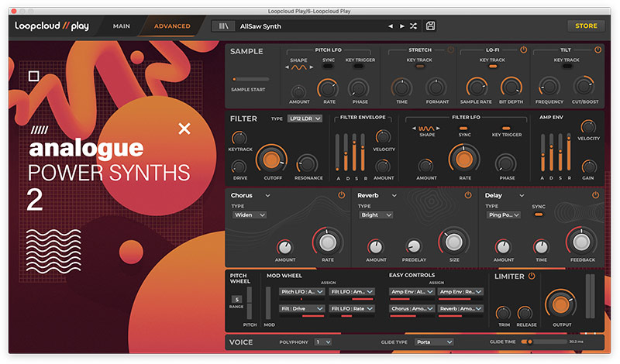
Task: Toggle Tilt Key Track switch
Action: (567, 67)
